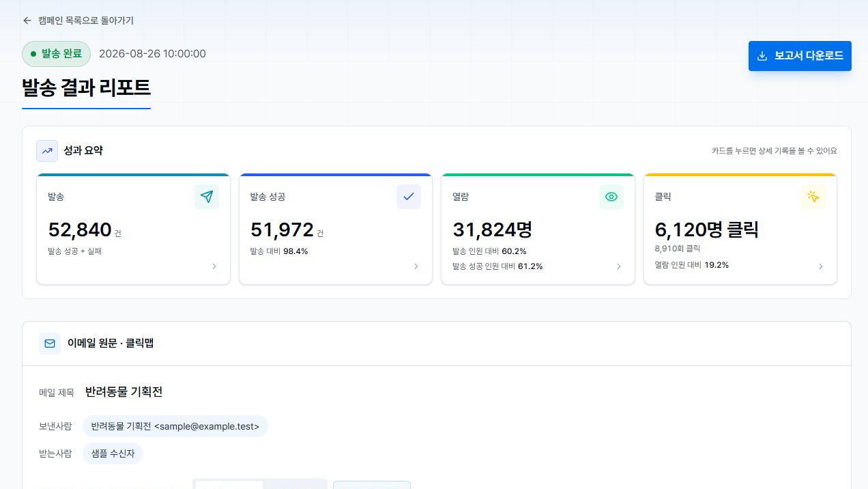The image size is (868, 489).
Task: Open the 51,972 건 발송 성공 count
Action: [x=287, y=230]
